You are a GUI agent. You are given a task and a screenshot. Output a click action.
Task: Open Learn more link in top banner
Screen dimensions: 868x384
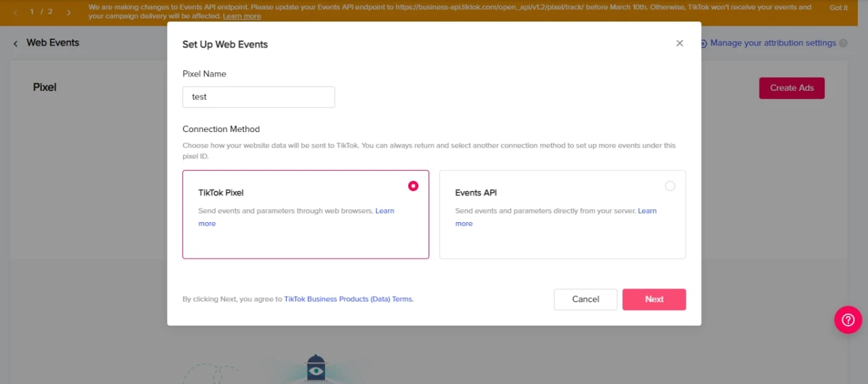tap(241, 16)
